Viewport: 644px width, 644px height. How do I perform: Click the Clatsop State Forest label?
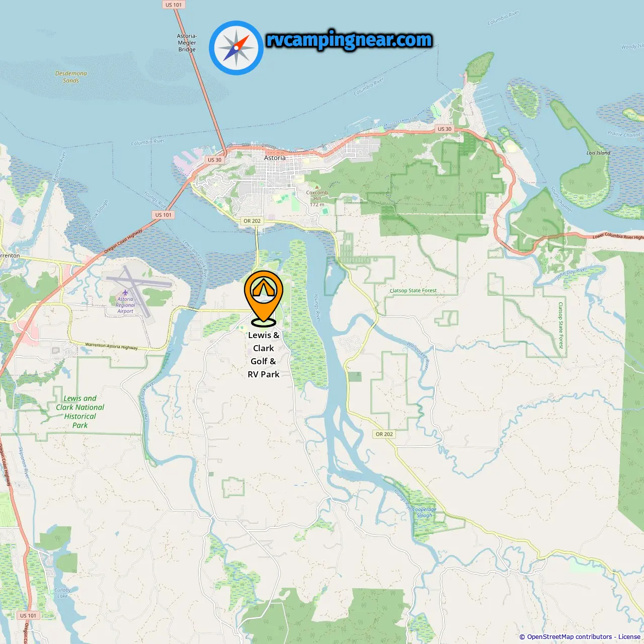(413, 290)
